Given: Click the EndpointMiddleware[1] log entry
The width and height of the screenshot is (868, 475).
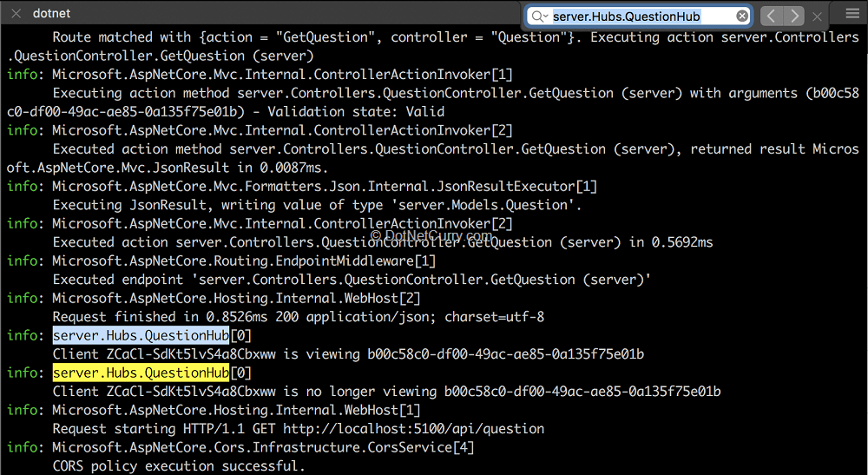Looking at the screenshot, I should (x=244, y=261).
